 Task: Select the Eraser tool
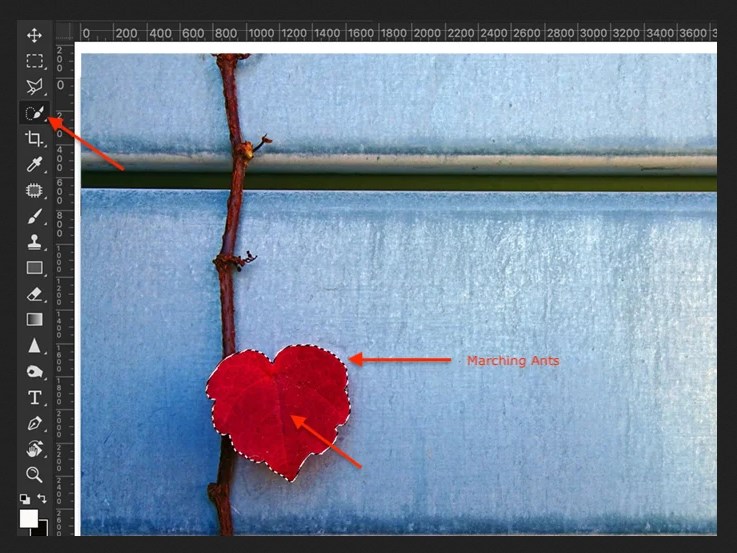(x=34, y=294)
